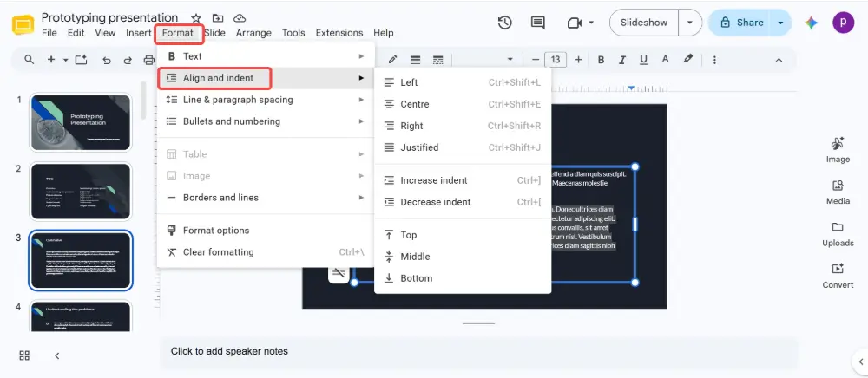This screenshot has height=378, width=868.
Task: Open the Insert menu
Action: (138, 33)
